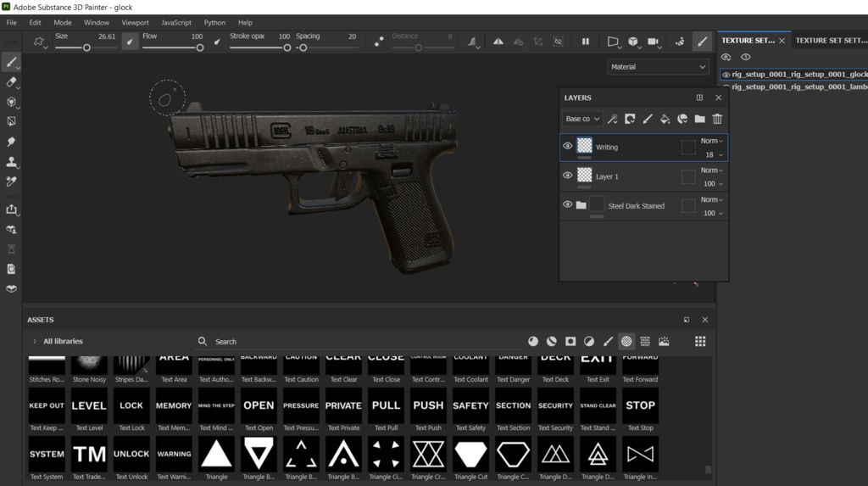This screenshot has height=486, width=868.
Task: Hide the Writing layer
Action: 567,146
